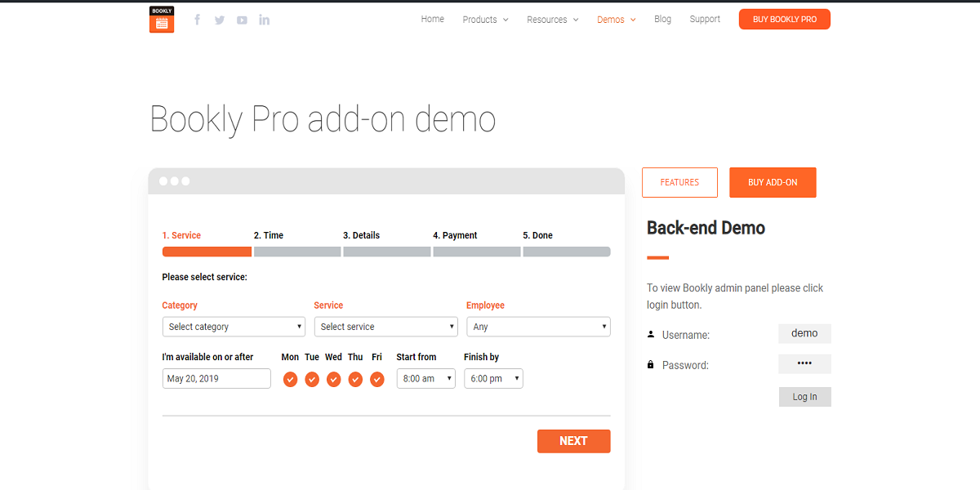Screen dimensions: 980x490
Task: Select the 3. Details step
Action: pyautogui.click(x=361, y=235)
